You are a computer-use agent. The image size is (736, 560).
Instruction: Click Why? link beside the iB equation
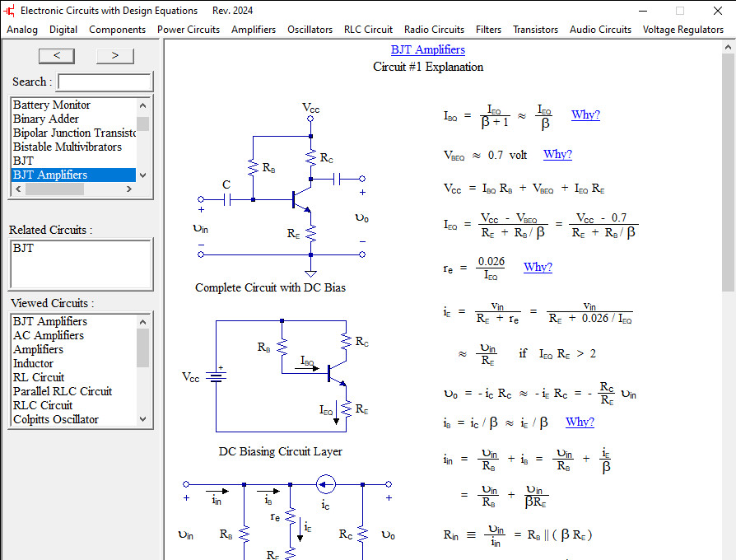pos(580,422)
